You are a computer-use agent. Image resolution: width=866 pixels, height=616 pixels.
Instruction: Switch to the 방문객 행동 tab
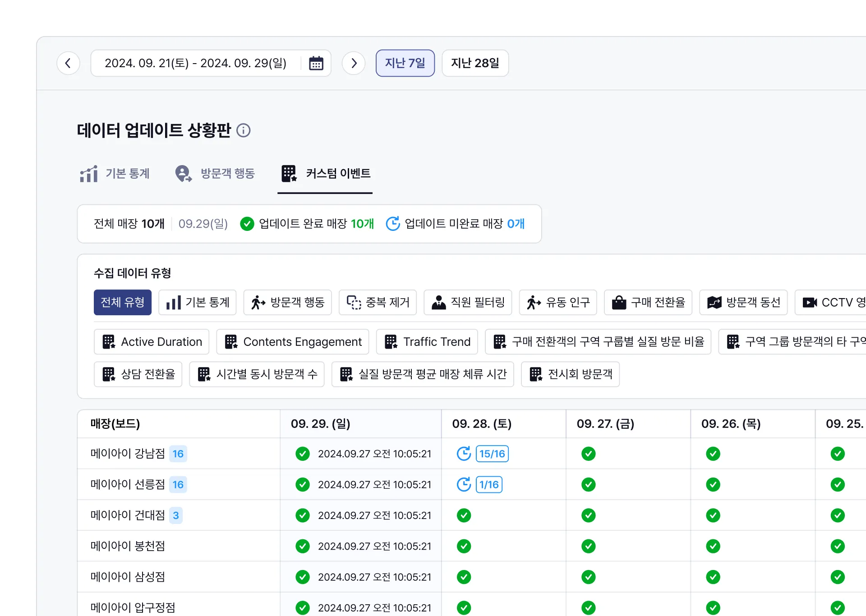(x=216, y=174)
